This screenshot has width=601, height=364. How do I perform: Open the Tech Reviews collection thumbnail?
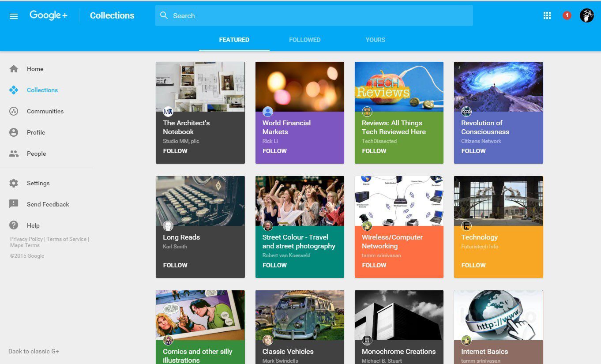pos(399,86)
